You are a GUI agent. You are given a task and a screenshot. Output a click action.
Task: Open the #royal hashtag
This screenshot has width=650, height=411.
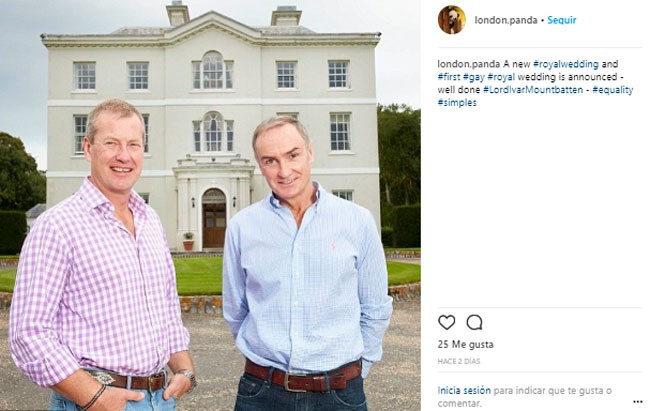[x=501, y=77]
